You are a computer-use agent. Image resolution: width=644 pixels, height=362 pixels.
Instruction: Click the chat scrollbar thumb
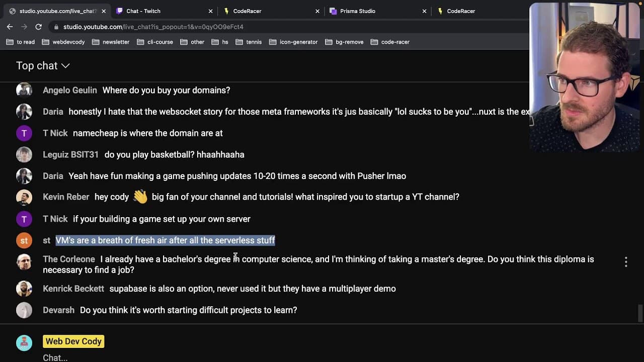pyautogui.click(x=640, y=313)
